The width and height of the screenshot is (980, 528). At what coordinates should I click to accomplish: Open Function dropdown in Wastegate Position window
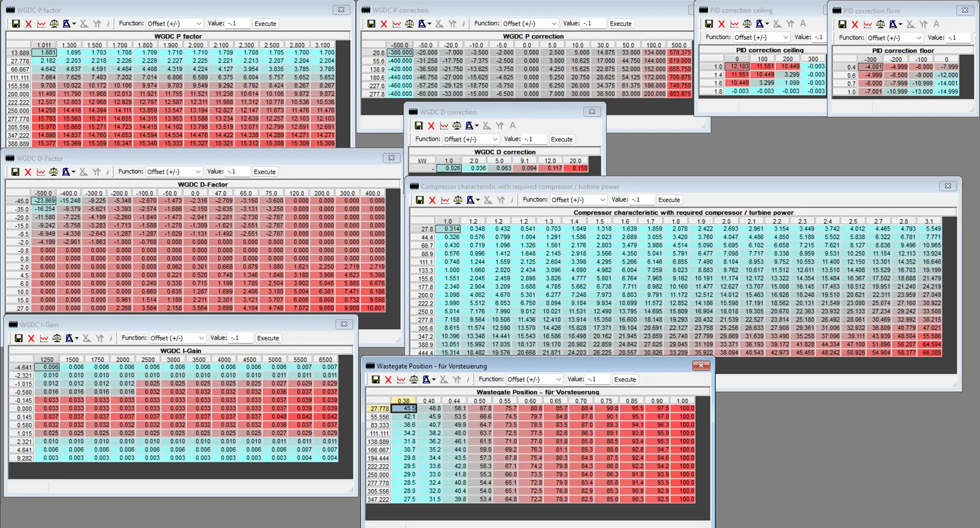[534, 379]
